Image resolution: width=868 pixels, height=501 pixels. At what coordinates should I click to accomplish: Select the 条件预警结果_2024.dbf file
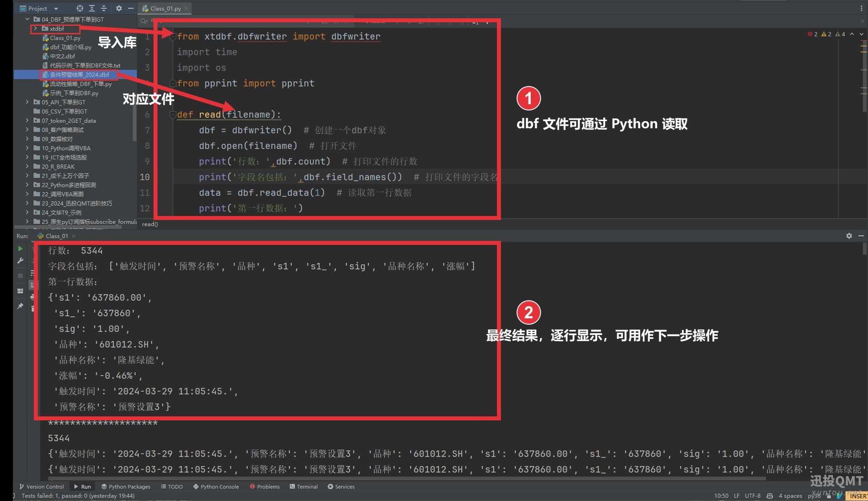[79, 74]
